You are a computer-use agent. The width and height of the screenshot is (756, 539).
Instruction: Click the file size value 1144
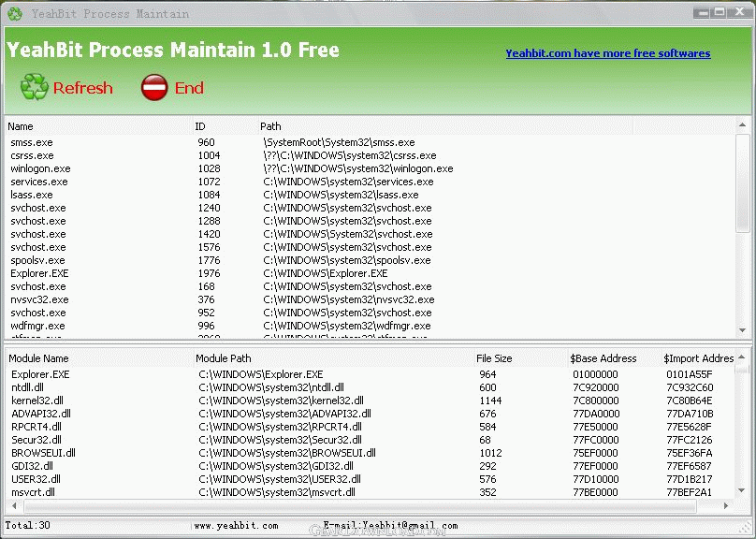coord(490,401)
